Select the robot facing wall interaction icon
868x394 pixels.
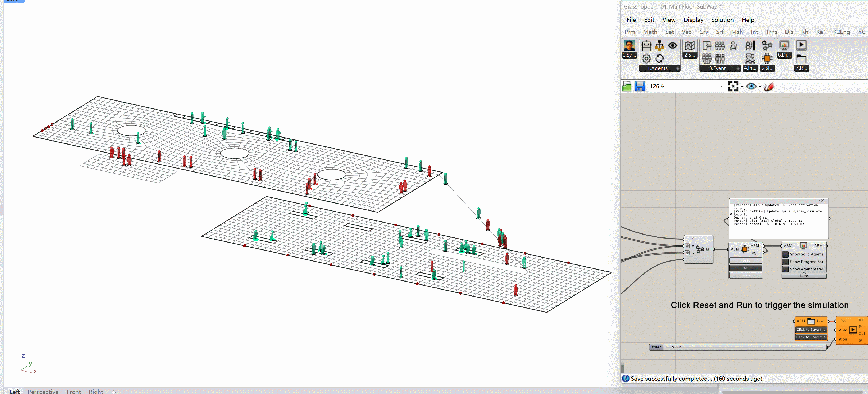(750, 45)
